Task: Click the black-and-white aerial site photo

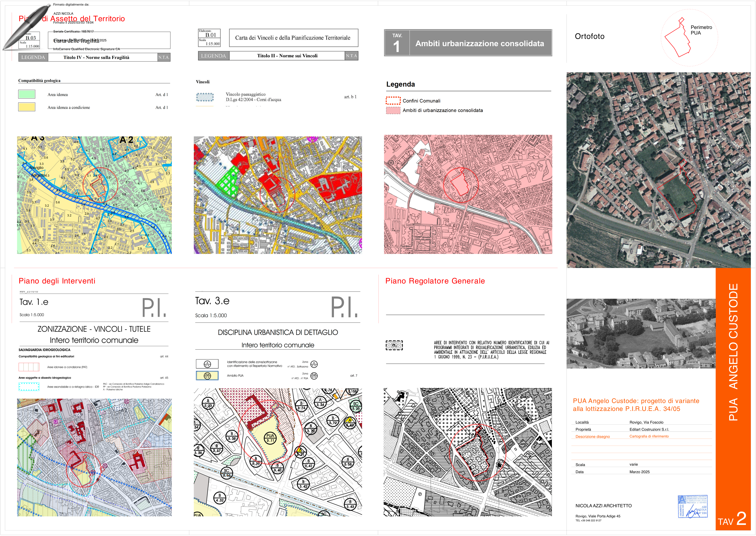Action: 641,333
